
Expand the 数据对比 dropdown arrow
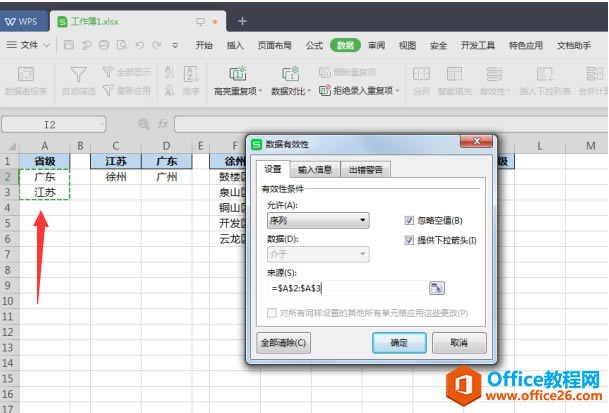click(x=309, y=91)
